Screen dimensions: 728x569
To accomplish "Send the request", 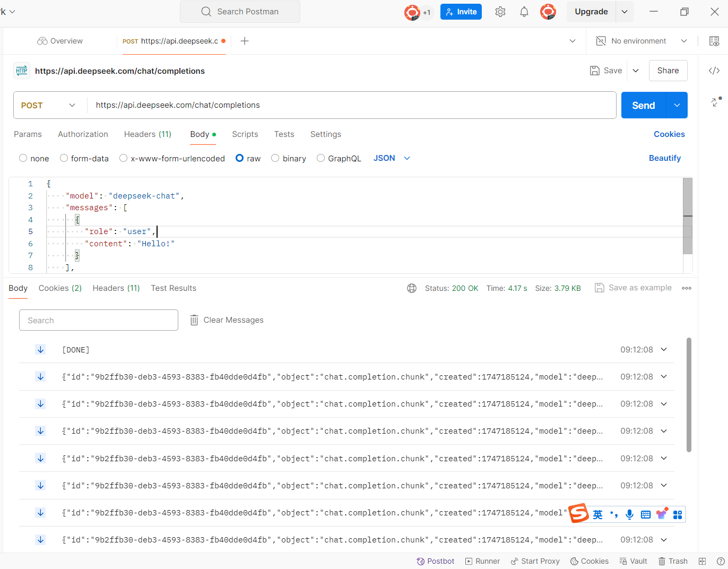I will coord(643,105).
